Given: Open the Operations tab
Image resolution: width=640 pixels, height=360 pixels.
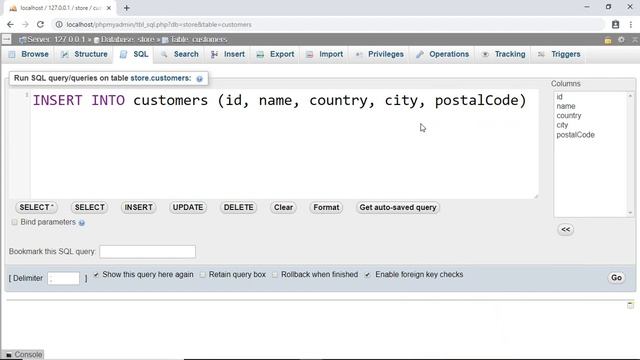Looking at the screenshot, I should [x=442, y=54].
